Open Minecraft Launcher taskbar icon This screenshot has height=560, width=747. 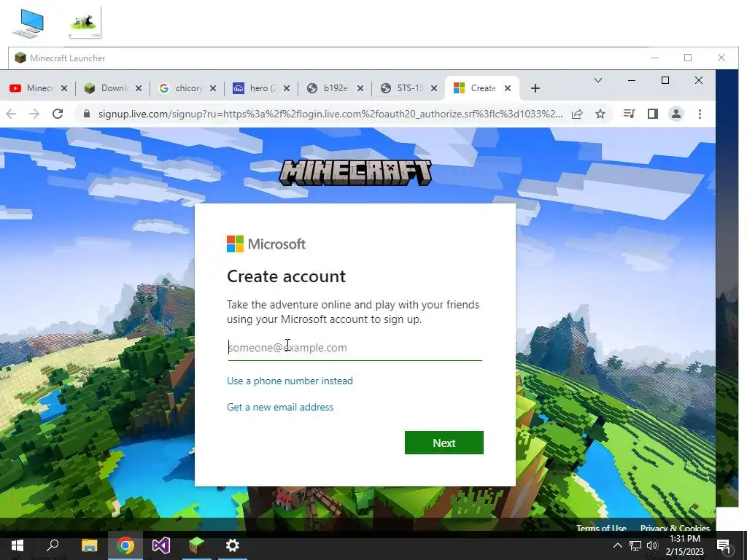[196, 545]
